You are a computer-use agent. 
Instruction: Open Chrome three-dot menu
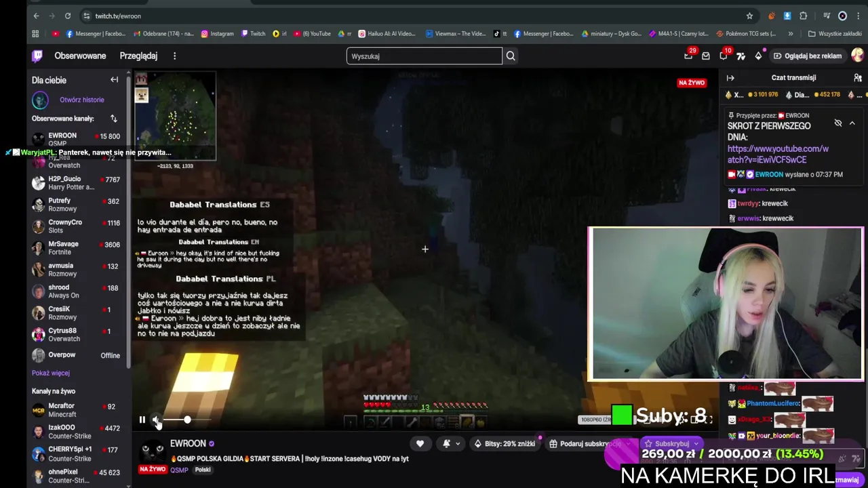coord(858,16)
